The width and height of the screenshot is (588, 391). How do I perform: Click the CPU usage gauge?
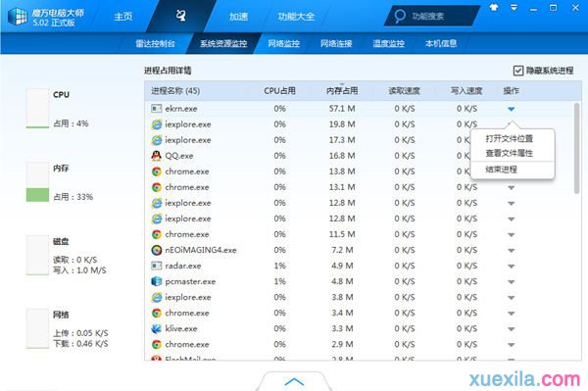click(x=37, y=109)
